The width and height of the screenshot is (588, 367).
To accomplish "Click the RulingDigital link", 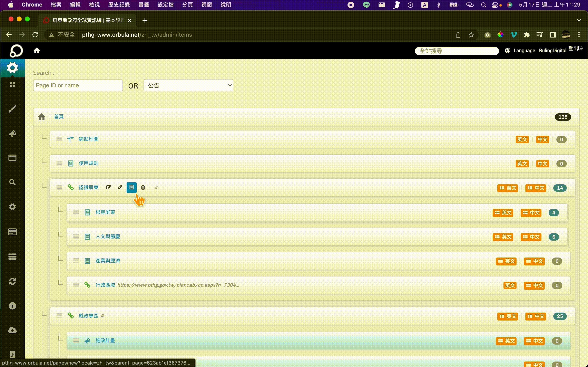I will 552,50.
